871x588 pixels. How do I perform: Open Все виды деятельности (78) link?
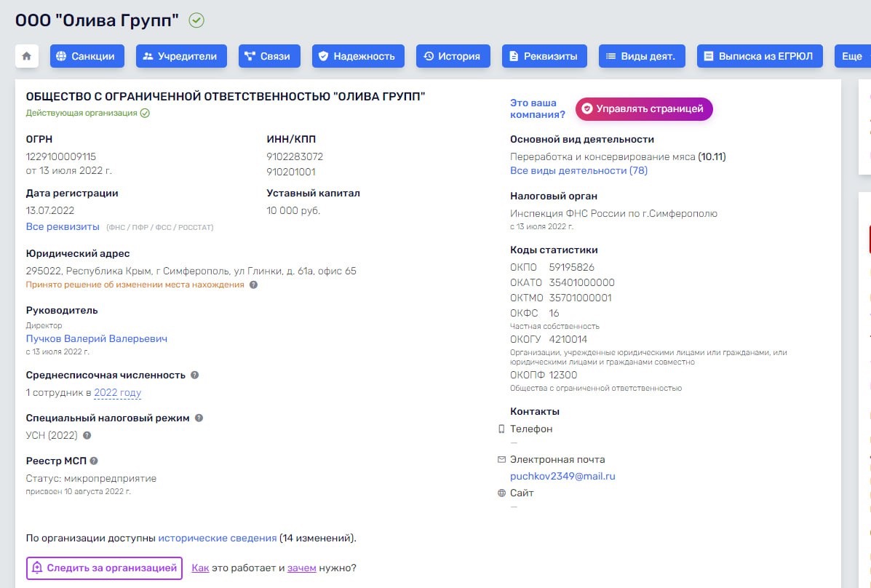tap(578, 170)
